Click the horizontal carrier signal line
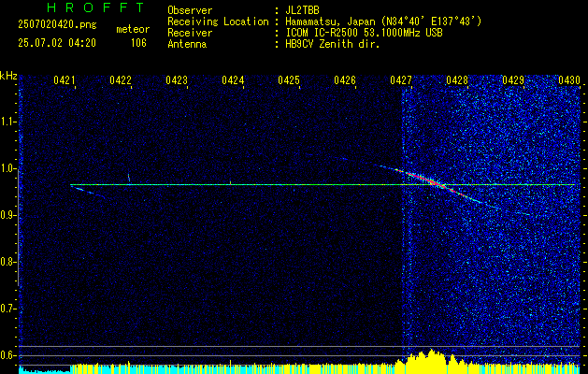The height and width of the screenshot is (374, 588). (323, 184)
